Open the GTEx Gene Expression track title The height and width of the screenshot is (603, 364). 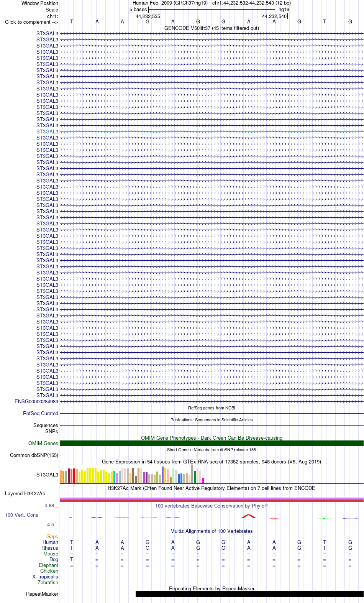coord(212,462)
